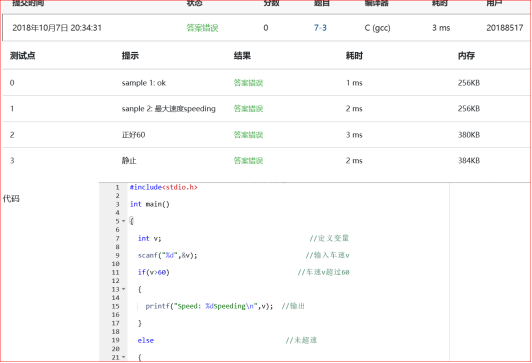Click result of test point 2
532x363 pixels.
(x=248, y=135)
